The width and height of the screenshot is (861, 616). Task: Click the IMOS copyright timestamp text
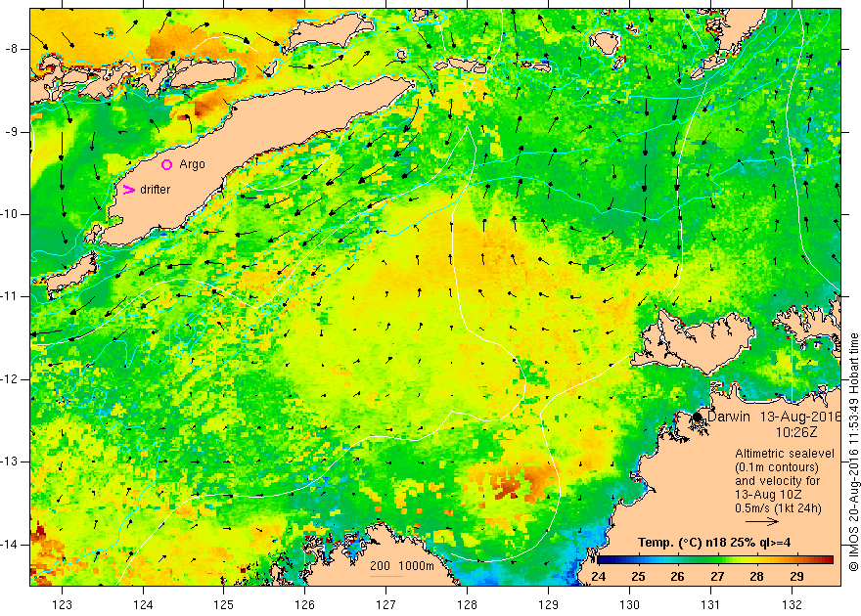(x=854, y=452)
